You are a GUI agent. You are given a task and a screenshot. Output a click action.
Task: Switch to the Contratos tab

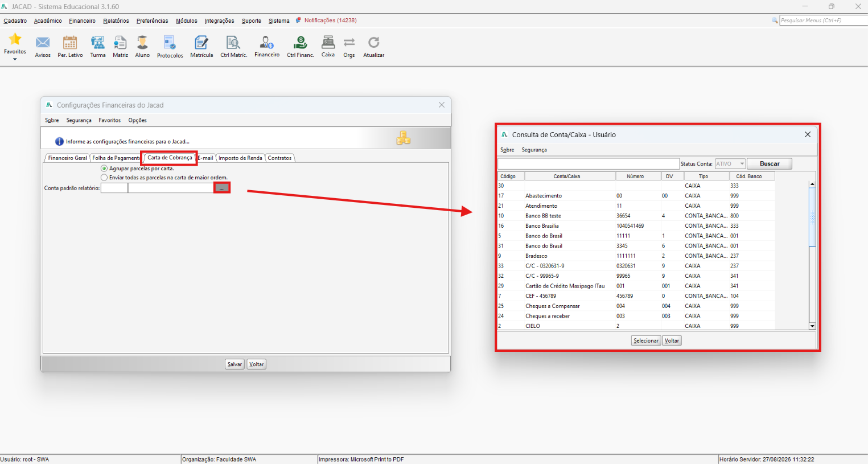coord(279,158)
